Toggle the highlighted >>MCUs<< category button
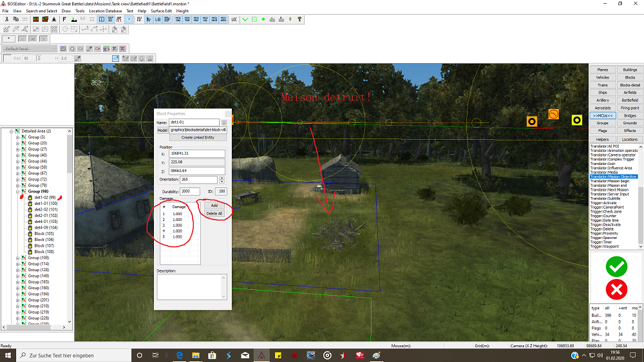Screen dimensions: 644x362 click(x=603, y=115)
